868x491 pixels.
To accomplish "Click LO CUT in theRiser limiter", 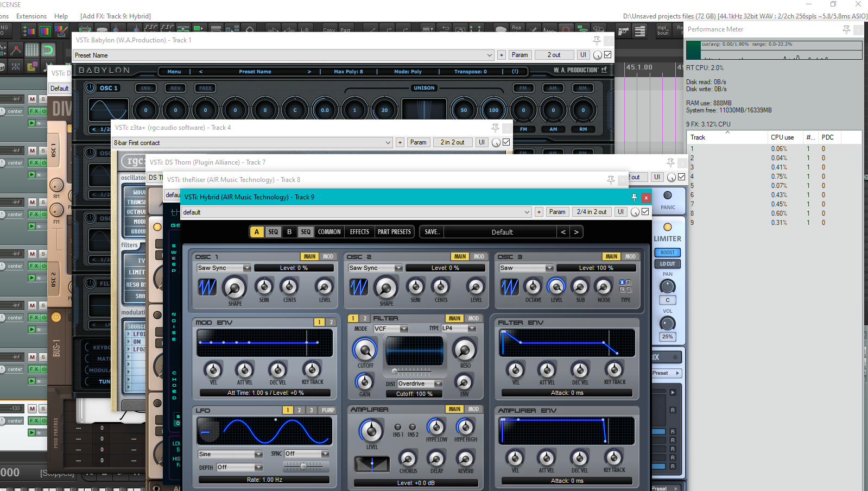I will (668, 264).
